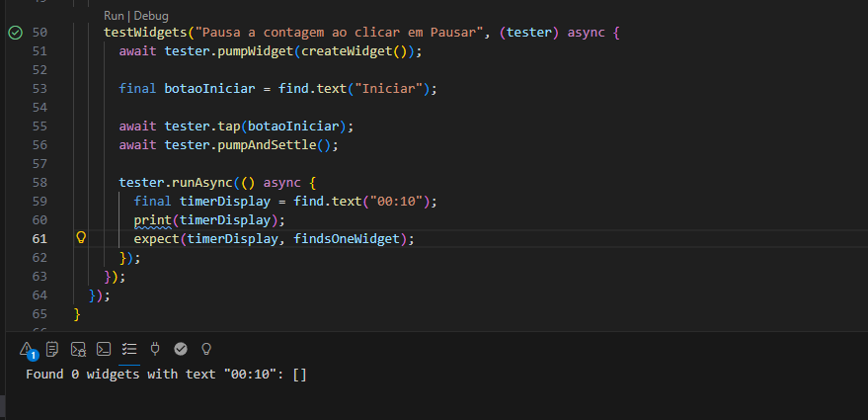Click botaoIniciar inside tester.tap on line 55

293,126
